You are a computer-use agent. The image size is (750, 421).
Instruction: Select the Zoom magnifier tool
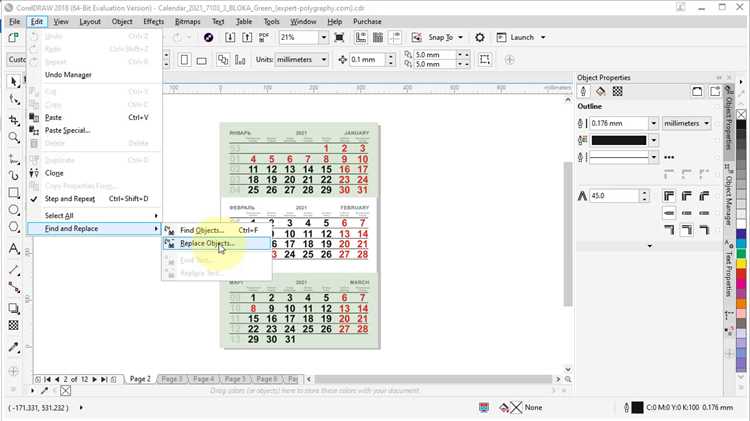[x=14, y=138]
